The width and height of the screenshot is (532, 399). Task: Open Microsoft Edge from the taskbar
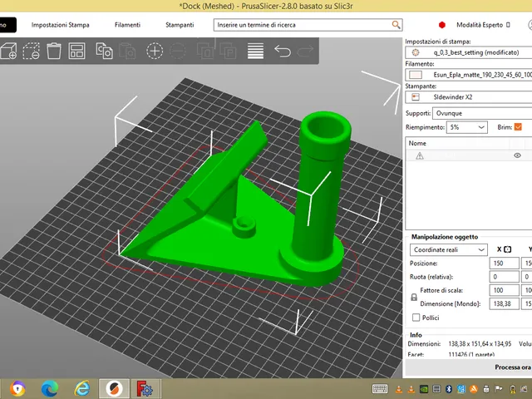click(x=50, y=389)
